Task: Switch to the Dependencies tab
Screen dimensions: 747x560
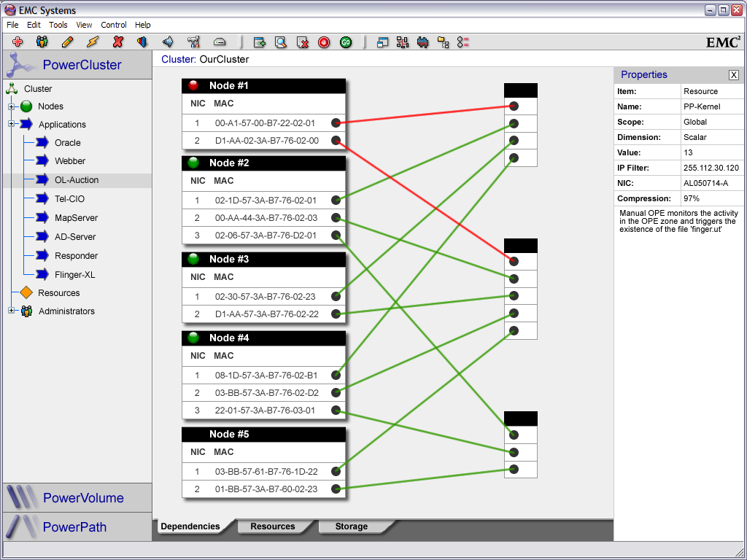Action: point(190,526)
